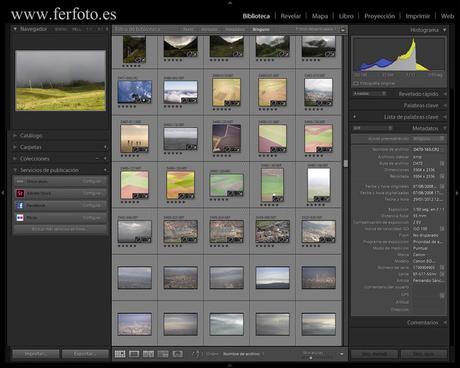The image size is (460, 368).
Task: Add publish service with plus icon
Action: 105,170
